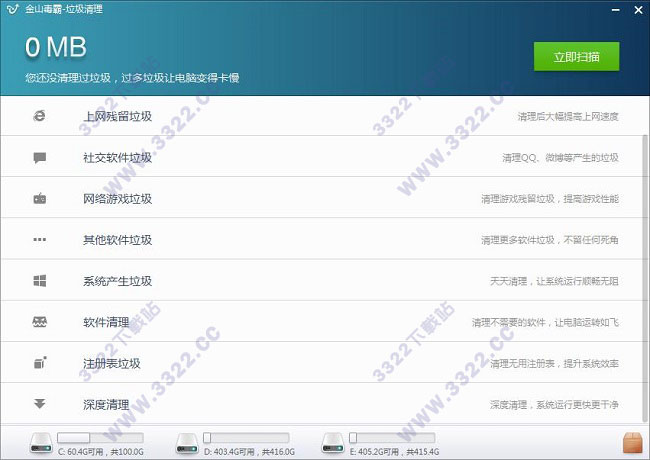Viewport: 650px width, 460px height.
Task: Open the orange box icon at bottom right
Action: pyautogui.click(x=632, y=443)
